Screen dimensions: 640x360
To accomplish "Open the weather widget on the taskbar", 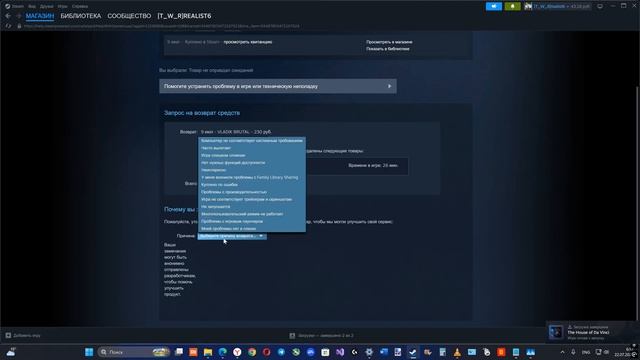I will [11, 352].
